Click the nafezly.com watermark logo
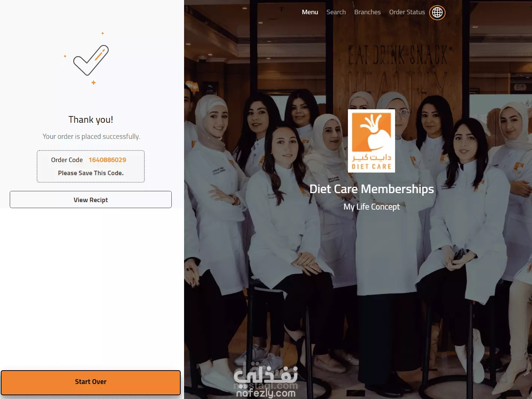This screenshot has height=399, width=532. (266, 379)
